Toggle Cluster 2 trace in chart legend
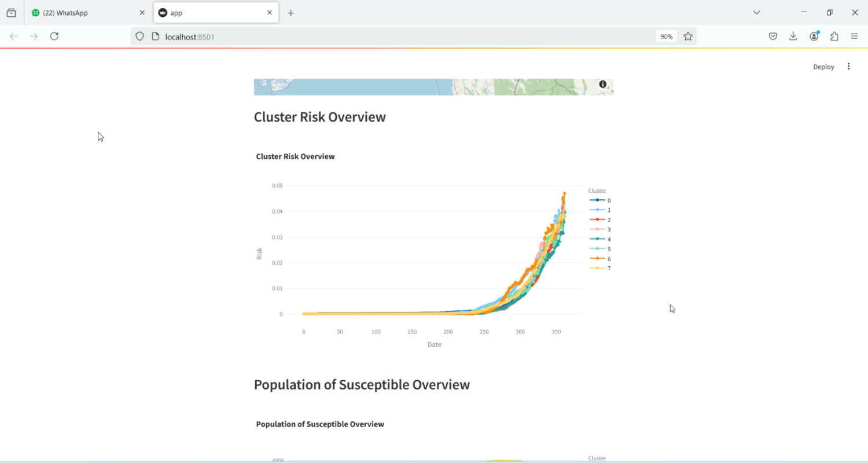This screenshot has height=463, width=868. tap(600, 220)
